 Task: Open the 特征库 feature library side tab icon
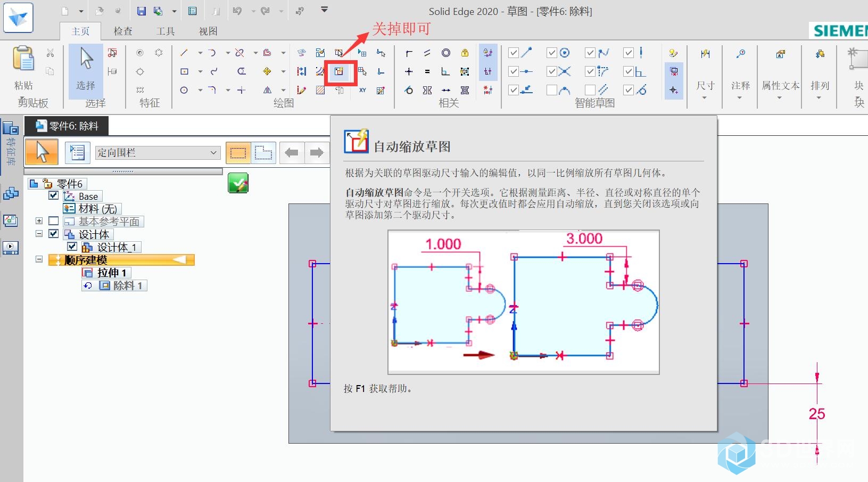11,128
